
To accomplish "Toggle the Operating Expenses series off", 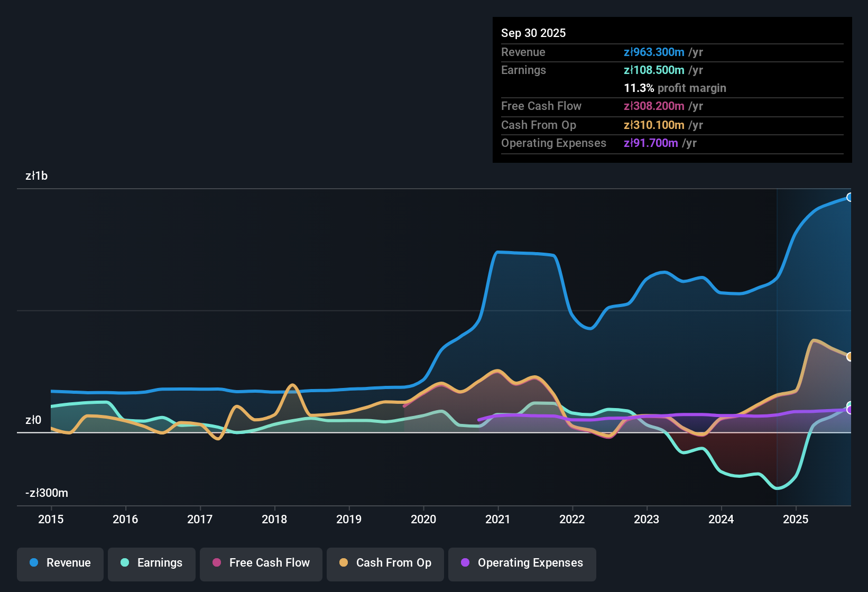I will point(522,563).
